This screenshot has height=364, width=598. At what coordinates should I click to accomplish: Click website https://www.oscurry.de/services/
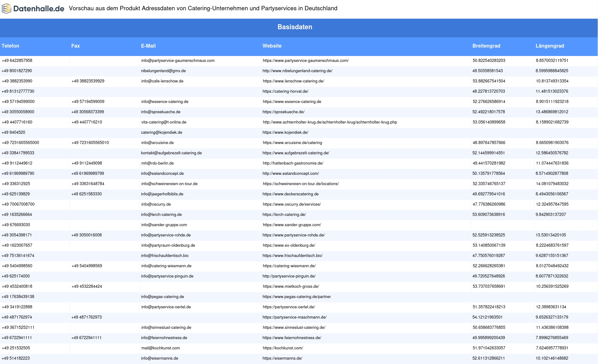click(x=292, y=204)
